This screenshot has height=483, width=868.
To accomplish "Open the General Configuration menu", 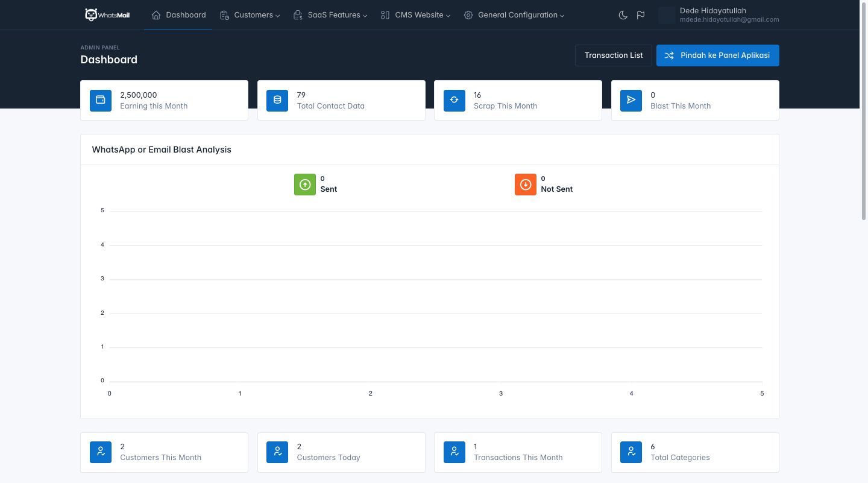I will [x=514, y=15].
